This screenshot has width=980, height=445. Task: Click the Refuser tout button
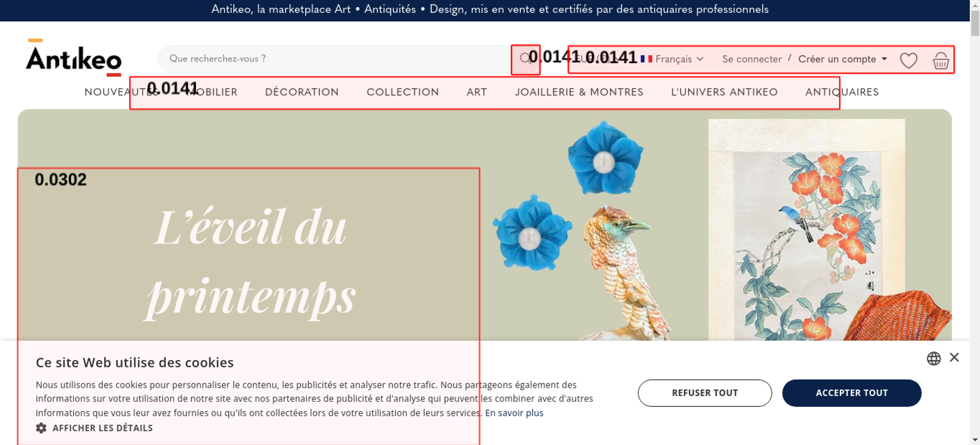click(705, 393)
